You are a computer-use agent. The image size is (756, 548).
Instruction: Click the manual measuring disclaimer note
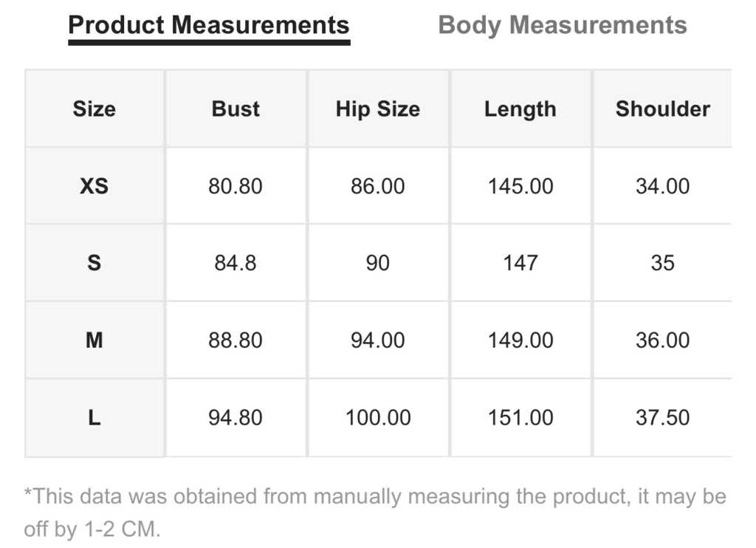pos(375,513)
